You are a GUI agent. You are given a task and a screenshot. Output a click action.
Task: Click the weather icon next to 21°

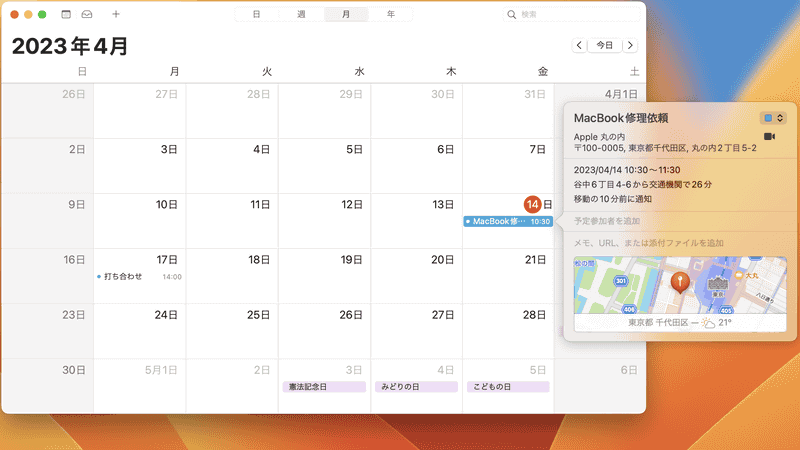click(x=708, y=322)
